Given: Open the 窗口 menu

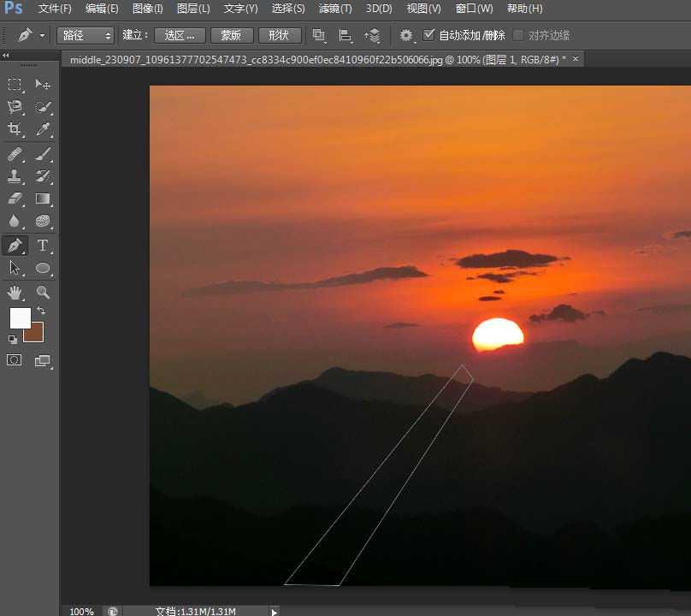Looking at the screenshot, I should click(473, 9).
